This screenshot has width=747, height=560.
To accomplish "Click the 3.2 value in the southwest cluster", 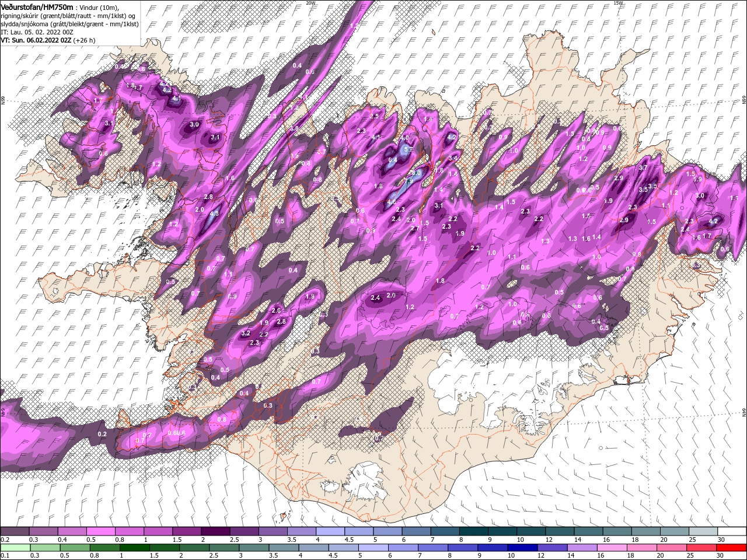I will click(246, 334).
